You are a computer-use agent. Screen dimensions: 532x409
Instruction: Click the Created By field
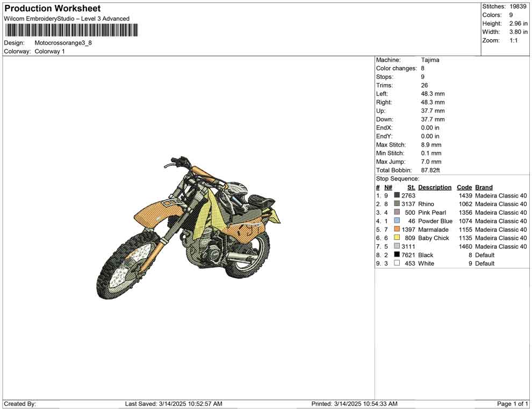[x=20, y=404]
